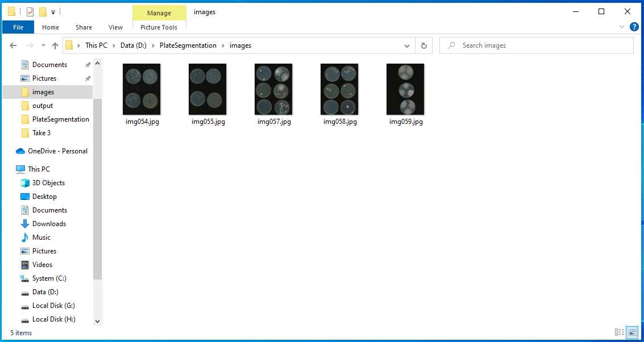The image size is (644, 342).
Task: Open the address bar history dropdown
Action: pyautogui.click(x=407, y=45)
